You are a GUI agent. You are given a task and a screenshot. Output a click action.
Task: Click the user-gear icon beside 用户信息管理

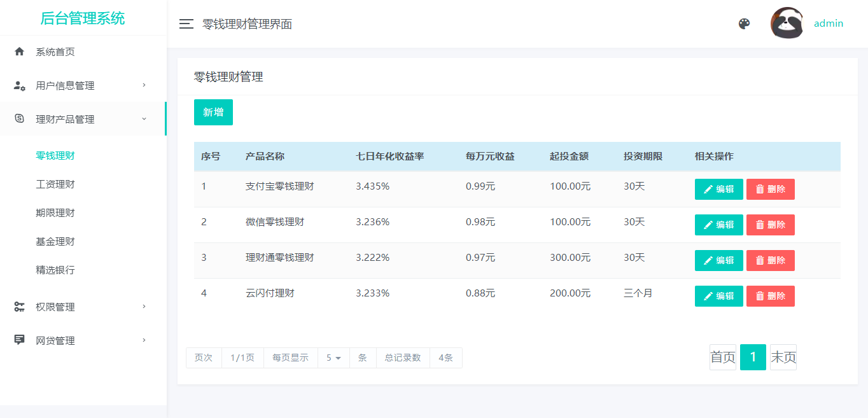tap(20, 85)
